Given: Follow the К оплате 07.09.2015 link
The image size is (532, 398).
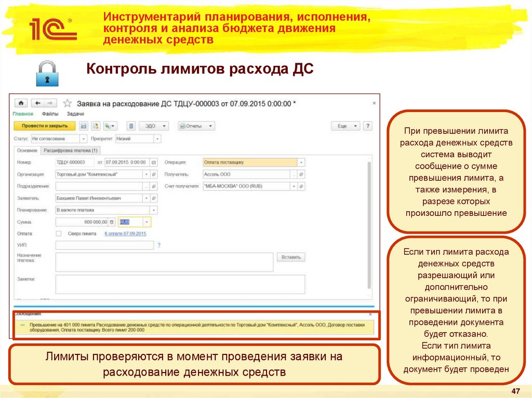Looking at the screenshot, I should 125,234.
